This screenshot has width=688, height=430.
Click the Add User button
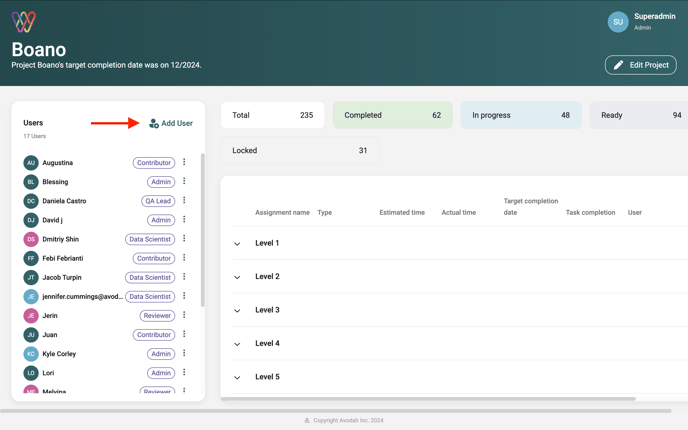pos(171,123)
